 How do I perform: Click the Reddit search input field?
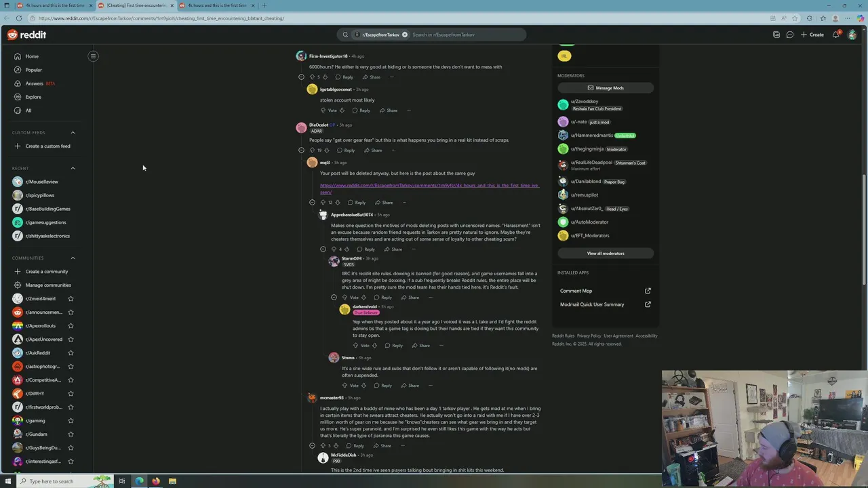tap(468, 35)
